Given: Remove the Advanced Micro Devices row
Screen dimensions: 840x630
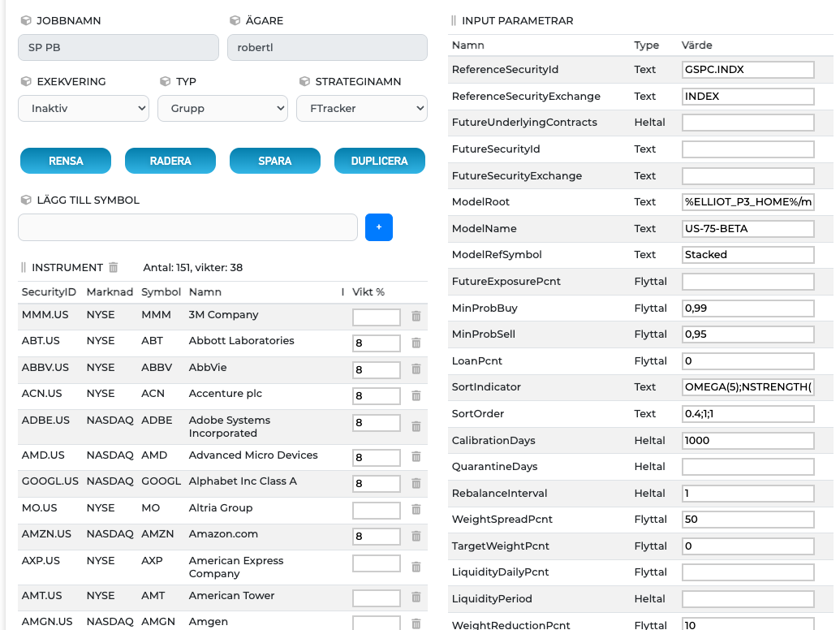Looking at the screenshot, I should pyautogui.click(x=416, y=456).
